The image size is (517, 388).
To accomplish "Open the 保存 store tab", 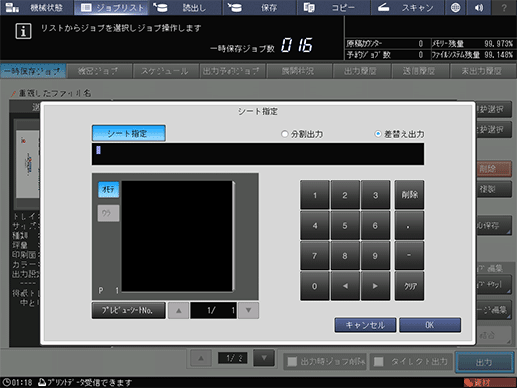I will coord(259,7).
